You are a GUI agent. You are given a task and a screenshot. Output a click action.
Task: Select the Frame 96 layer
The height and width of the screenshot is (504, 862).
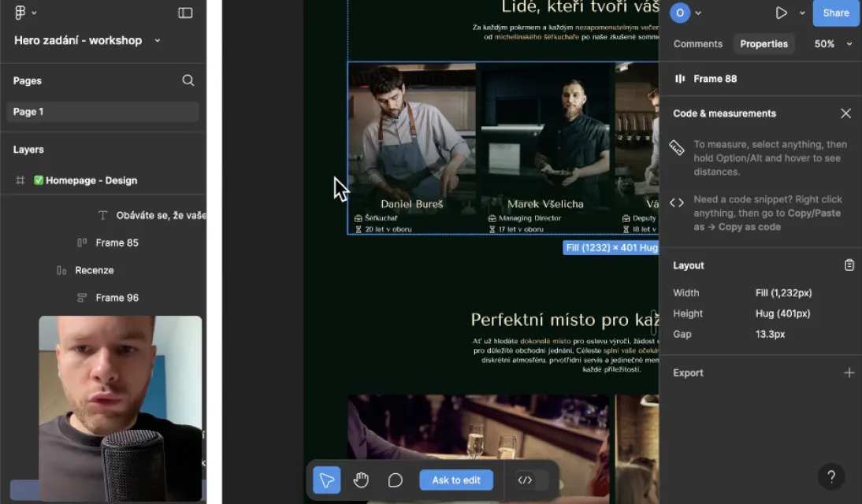click(x=117, y=298)
